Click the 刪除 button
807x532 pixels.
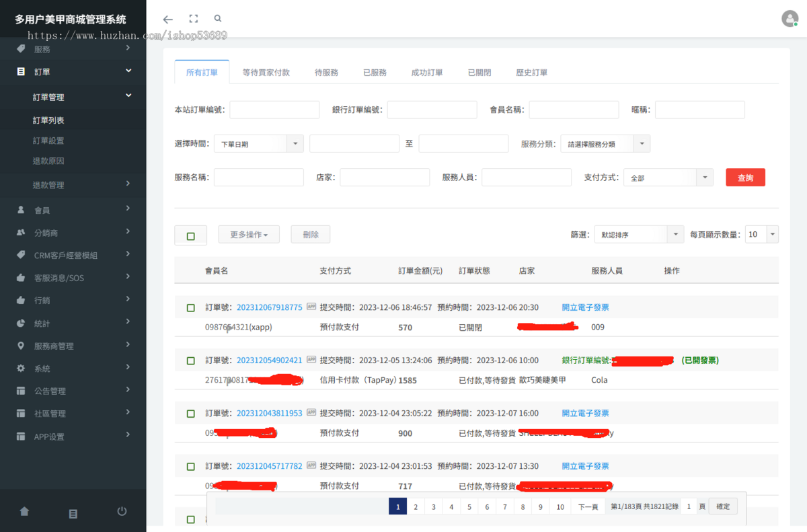point(311,234)
